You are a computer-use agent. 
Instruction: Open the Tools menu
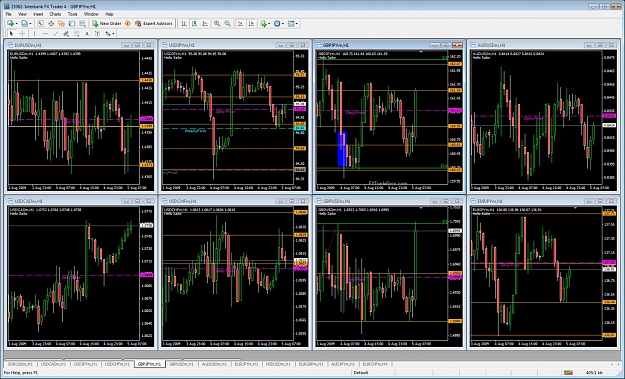73,14
